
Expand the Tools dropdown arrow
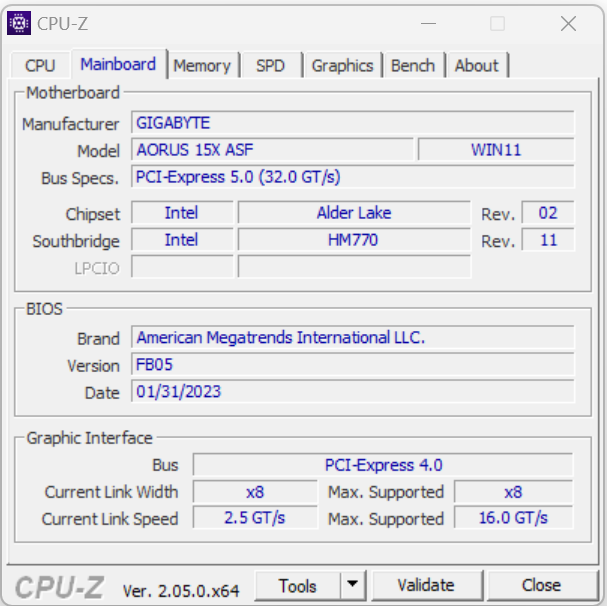pos(353,585)
